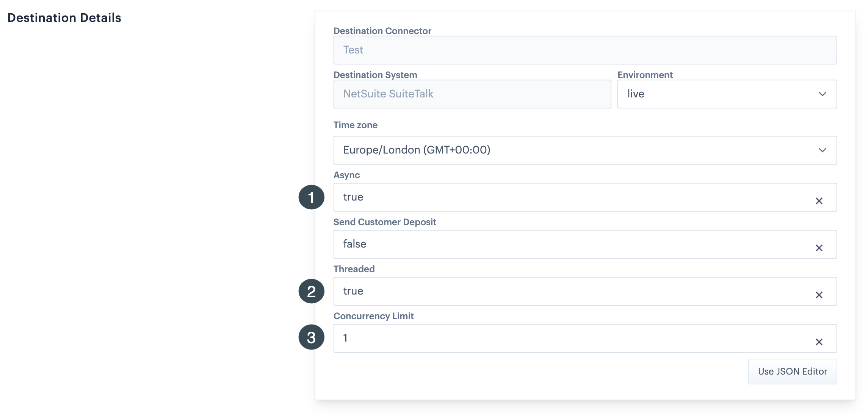Screen dimensions: 868x414
Task: Clear the Concurrency Limit value
Action: point(819,342)
